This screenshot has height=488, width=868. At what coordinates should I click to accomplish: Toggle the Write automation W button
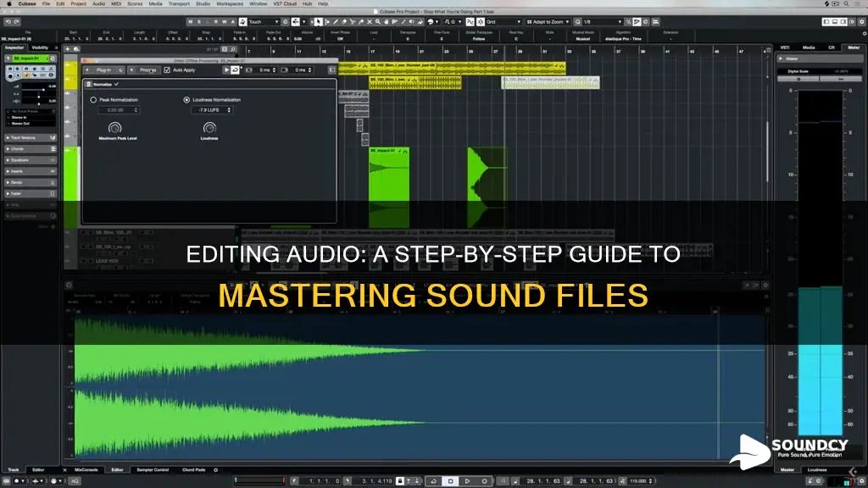pos(224,21)
